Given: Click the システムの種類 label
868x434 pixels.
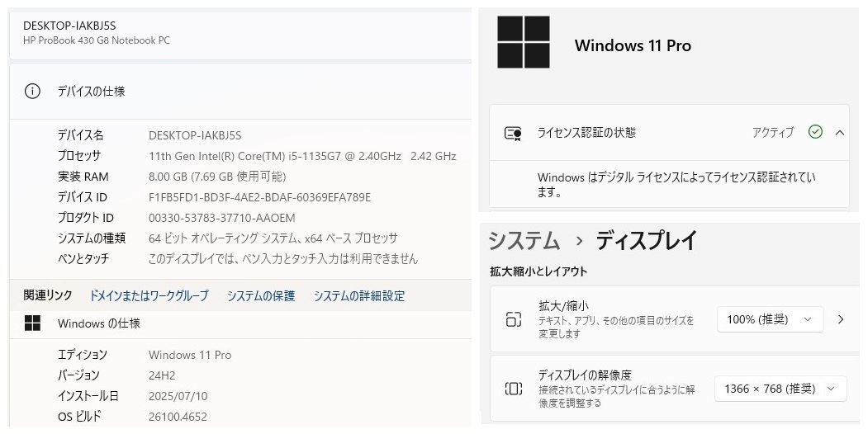Looking at the screenshot, I should (92, 238).
